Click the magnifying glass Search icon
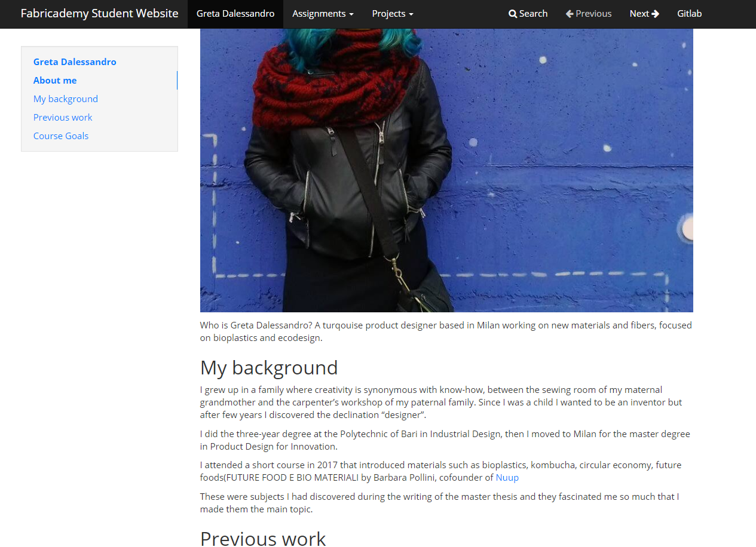The image size is (756, 547). tap(513, 14)
